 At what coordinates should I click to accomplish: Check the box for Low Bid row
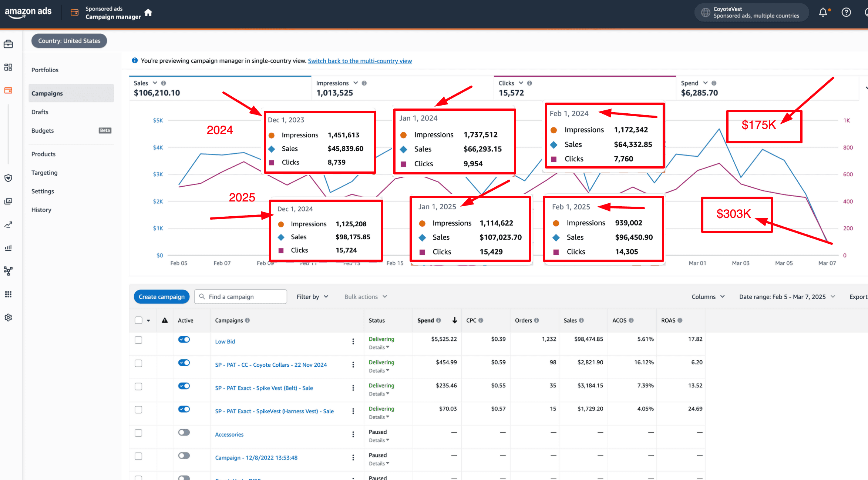(138, 340)
